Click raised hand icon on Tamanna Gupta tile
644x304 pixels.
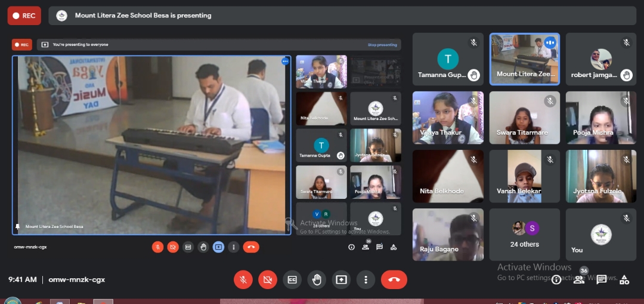point(473,75)
